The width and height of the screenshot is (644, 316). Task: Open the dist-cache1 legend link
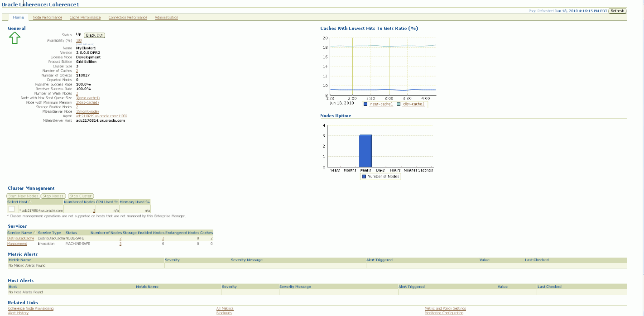click(413, 104)
